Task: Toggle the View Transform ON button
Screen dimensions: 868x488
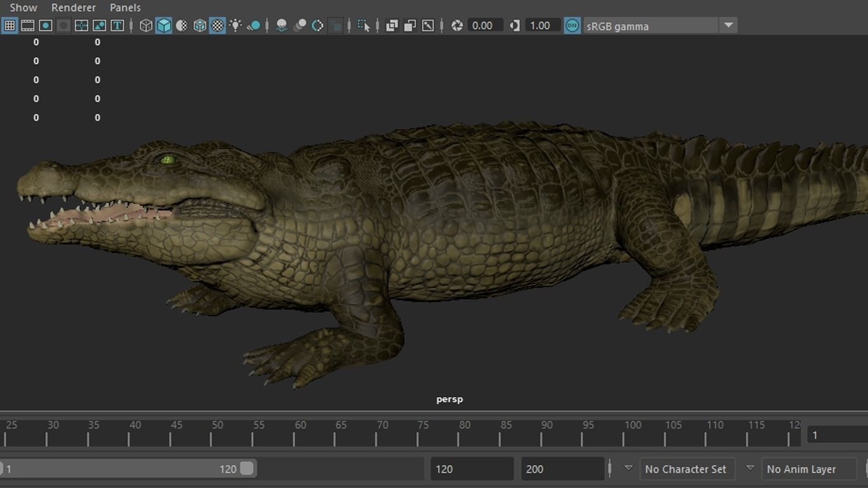Action: (573, 25)
